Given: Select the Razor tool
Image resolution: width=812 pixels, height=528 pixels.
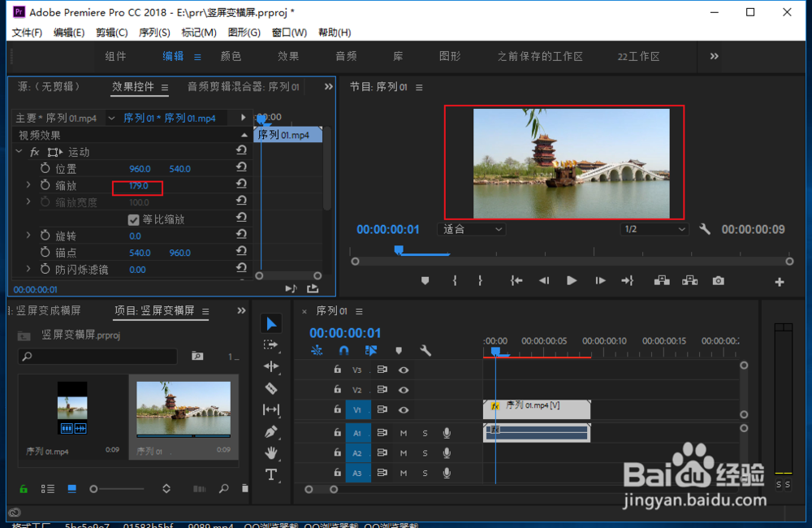Looking at the screenshot, I should 271,388.
